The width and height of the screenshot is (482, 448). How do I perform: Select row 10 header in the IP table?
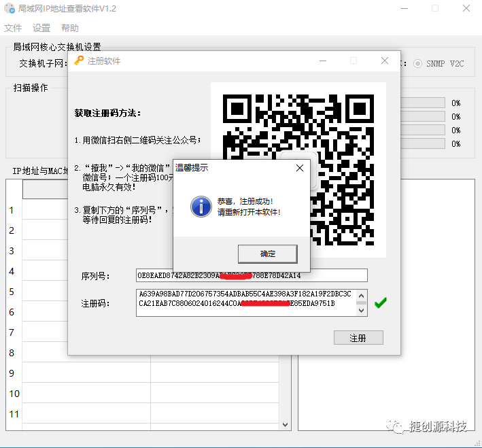tap(14, 394)
